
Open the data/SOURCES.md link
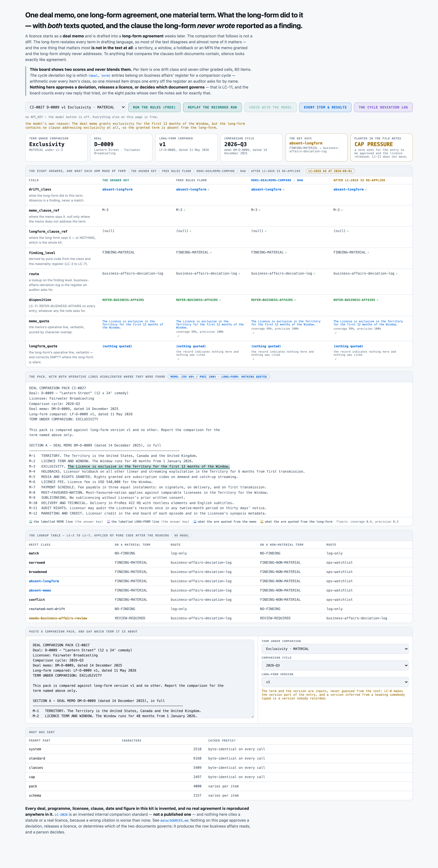pos(174,821)
